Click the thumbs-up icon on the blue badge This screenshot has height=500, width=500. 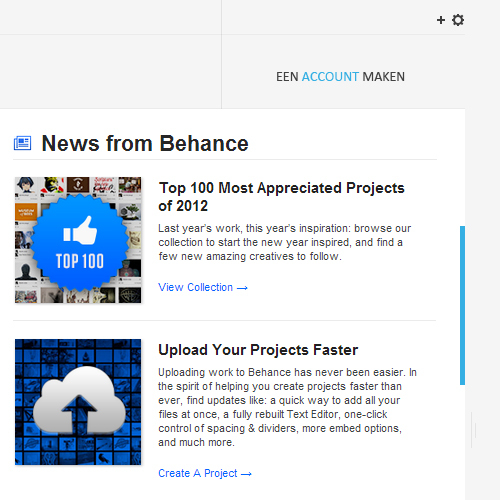80,230
